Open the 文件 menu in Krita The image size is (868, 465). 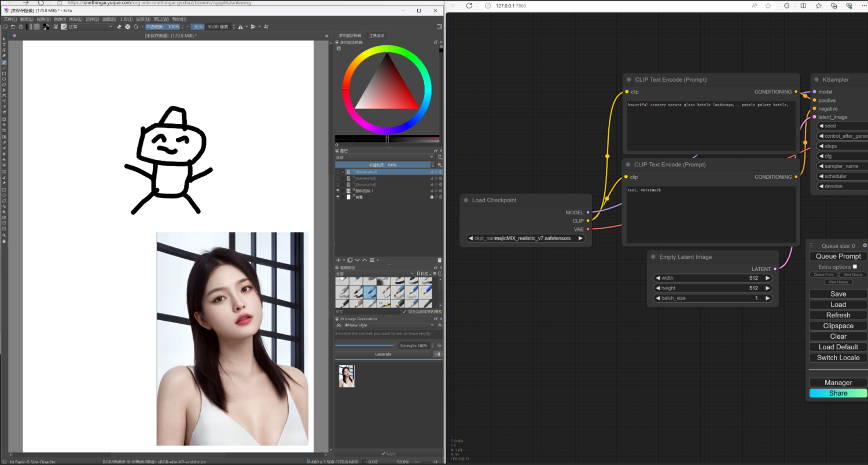click(x=10, y=19)
